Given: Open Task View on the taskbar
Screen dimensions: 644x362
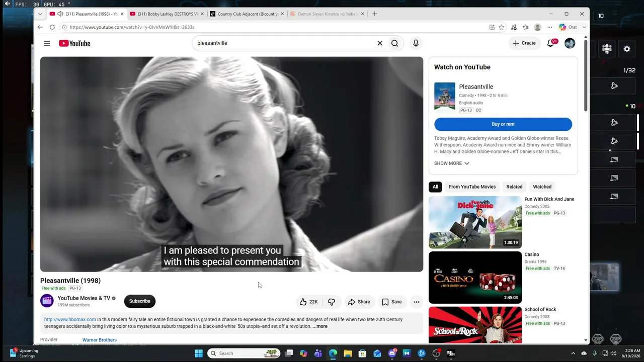Looking at the screenshot, I should click(289, 353).
